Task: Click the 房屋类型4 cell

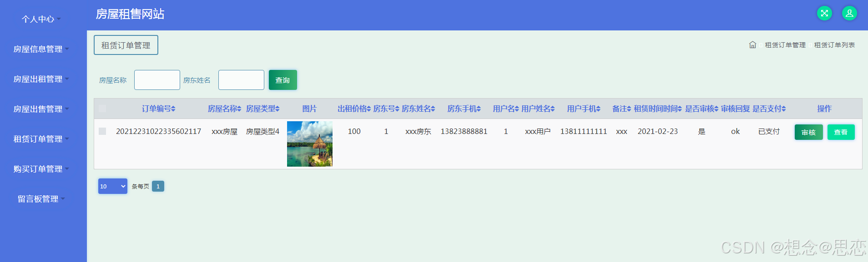Action: pyautogui.click(x=262, y=131)
